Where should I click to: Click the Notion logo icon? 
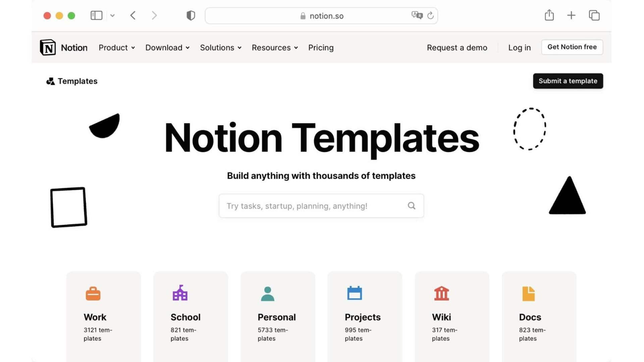(x=48, y=47)
